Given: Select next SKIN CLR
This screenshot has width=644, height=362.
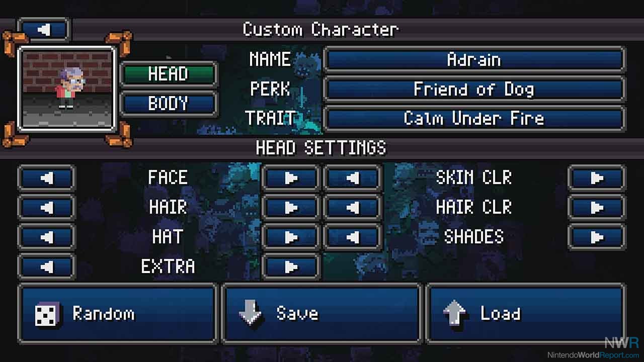Looking at the screenshot, I should [597, 178].
